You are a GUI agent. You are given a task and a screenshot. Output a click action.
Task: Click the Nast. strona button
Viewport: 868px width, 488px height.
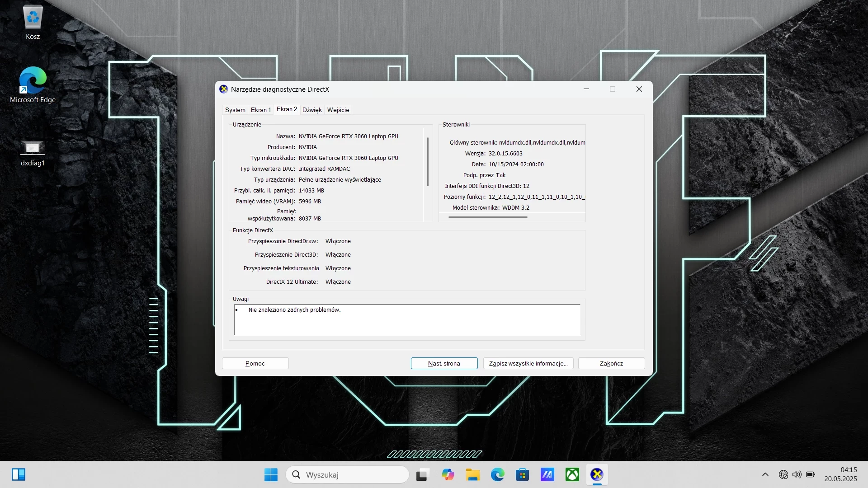[444, 363]
